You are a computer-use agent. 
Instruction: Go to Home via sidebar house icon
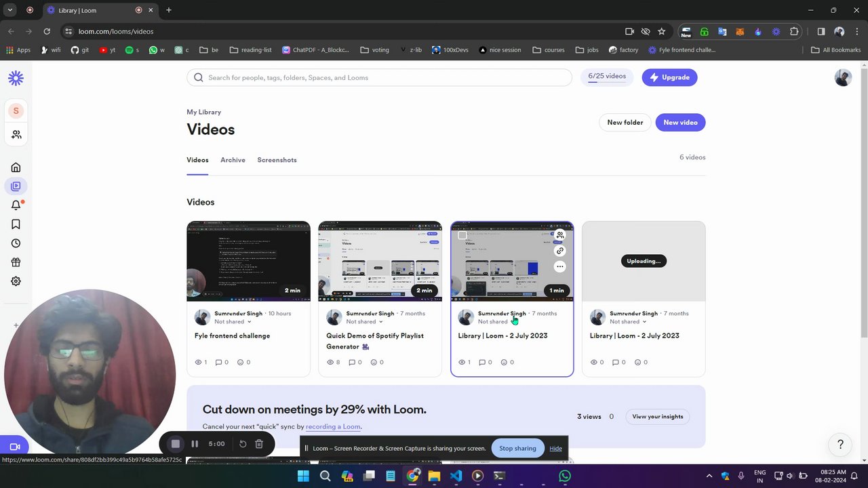(x=16, y=167)
